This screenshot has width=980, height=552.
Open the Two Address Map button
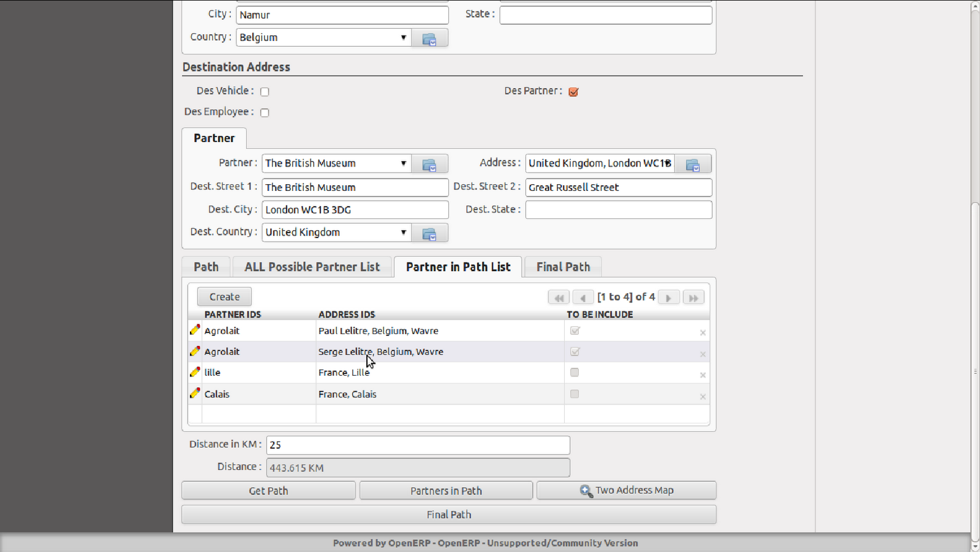point(627,490)
